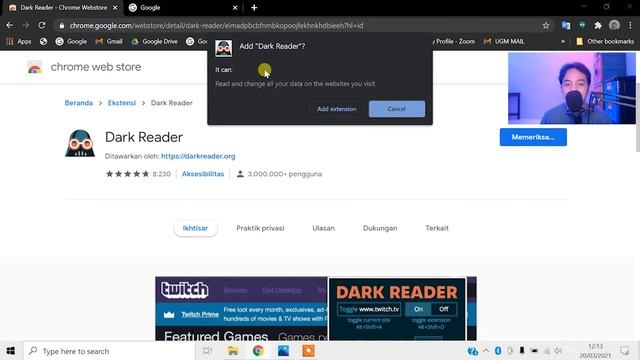Go to Ekstensi breadcrumb

pos(122,103)
